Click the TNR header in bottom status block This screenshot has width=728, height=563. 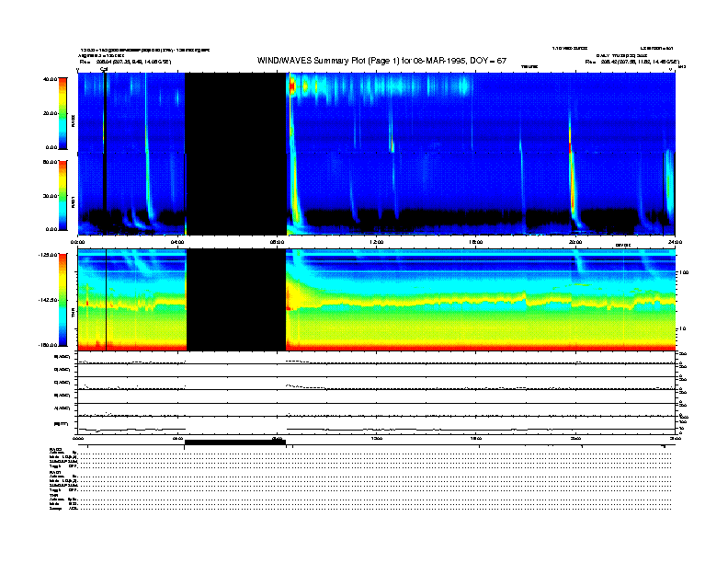tap(53, 495)
